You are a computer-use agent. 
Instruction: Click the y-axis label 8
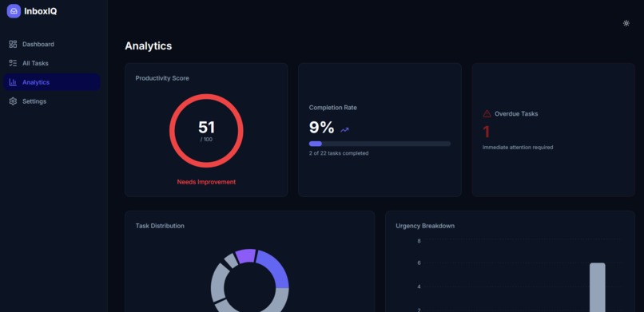click(x=419, y=241)
